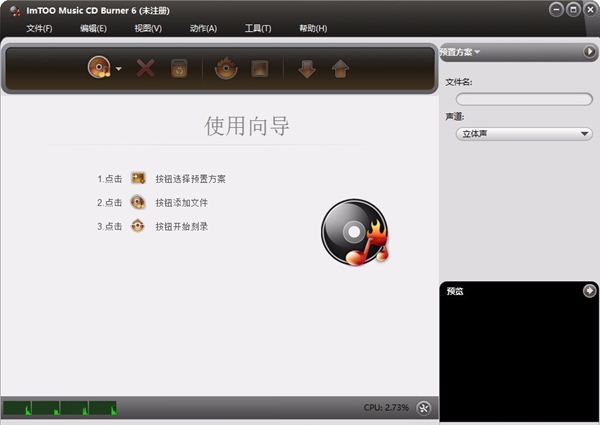Move item up with up arrow

[x=340, y=69]
